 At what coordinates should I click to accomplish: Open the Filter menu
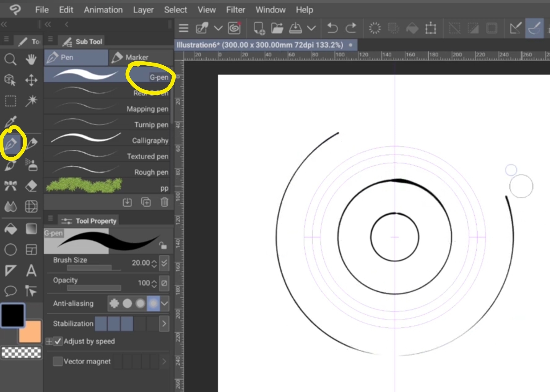pos(235,10)
